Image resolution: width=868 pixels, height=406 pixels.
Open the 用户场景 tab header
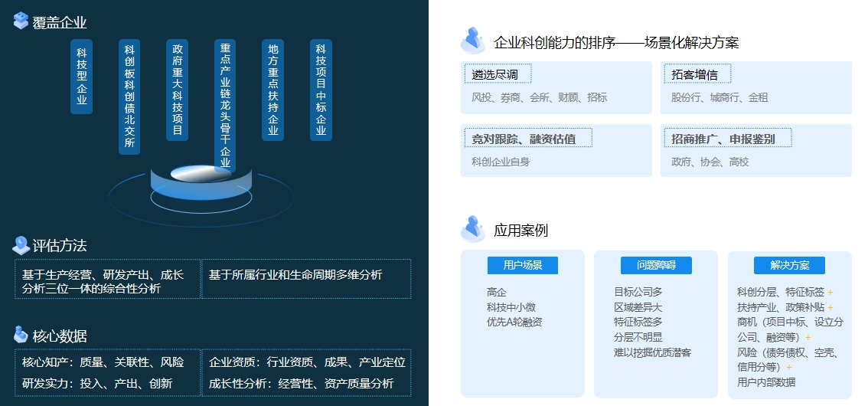coord(523,265)
